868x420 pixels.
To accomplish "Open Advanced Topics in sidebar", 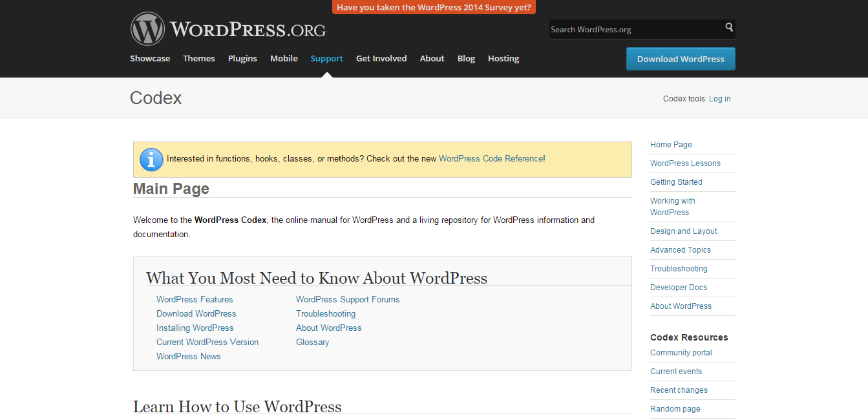I will pos(681,250).
